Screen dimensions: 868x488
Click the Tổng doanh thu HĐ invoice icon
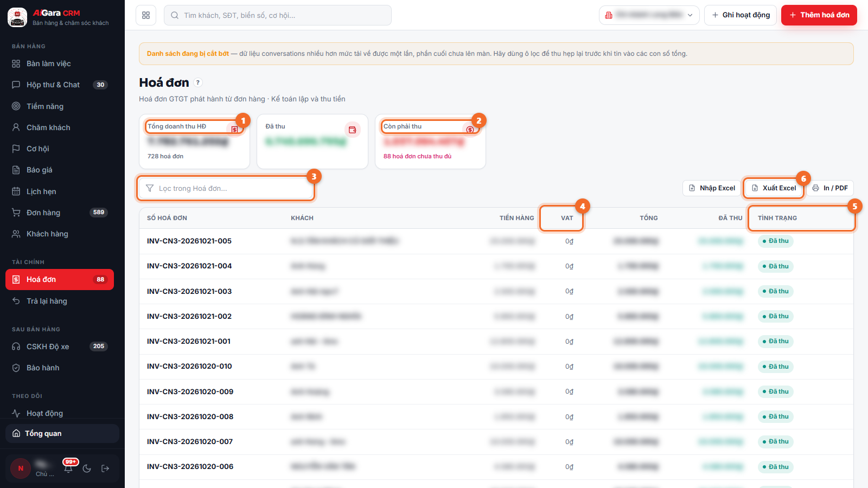[234, 130]
